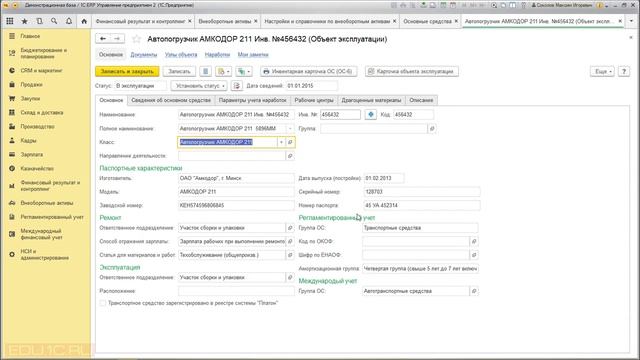The image size is (640, 360).
Task: Switch to Описание tab
Action: [x=421, y=100]
